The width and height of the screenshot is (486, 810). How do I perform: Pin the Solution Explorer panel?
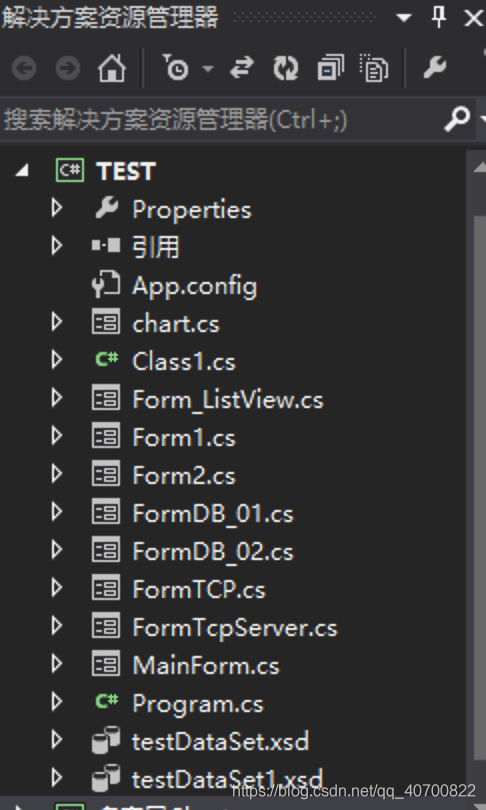point(438,18)
